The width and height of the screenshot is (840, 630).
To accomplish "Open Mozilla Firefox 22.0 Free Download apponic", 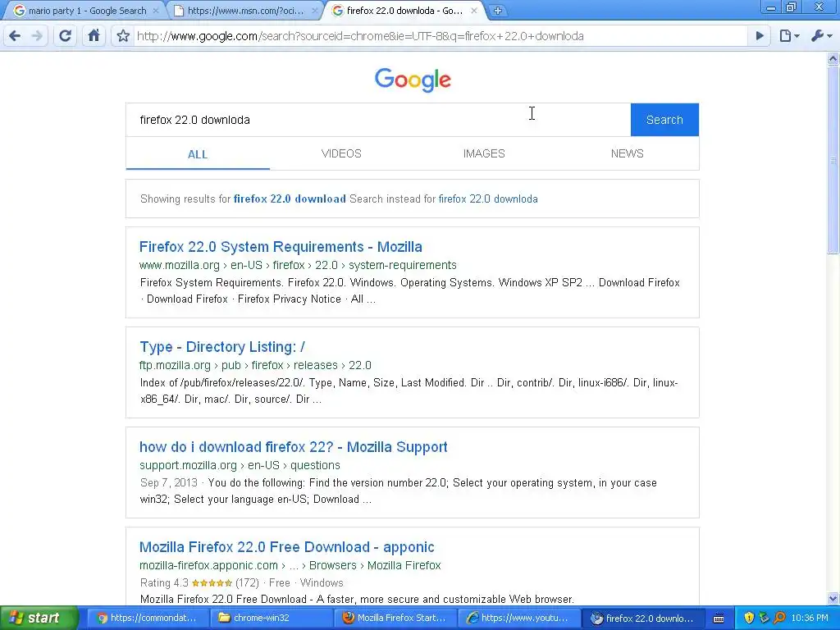I will point(286,547).
